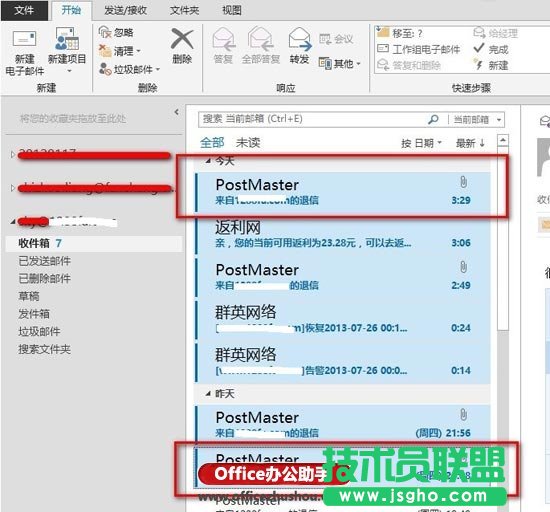Screen dimensions: 550x512
Task: Collapse the account containing 收件箱
Action: [x=13, y=222]
